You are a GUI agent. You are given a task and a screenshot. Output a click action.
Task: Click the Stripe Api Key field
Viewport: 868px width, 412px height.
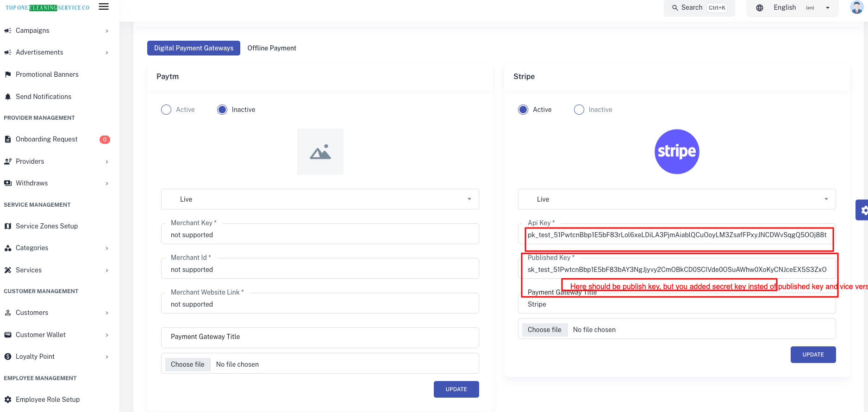tap(677, 235)
